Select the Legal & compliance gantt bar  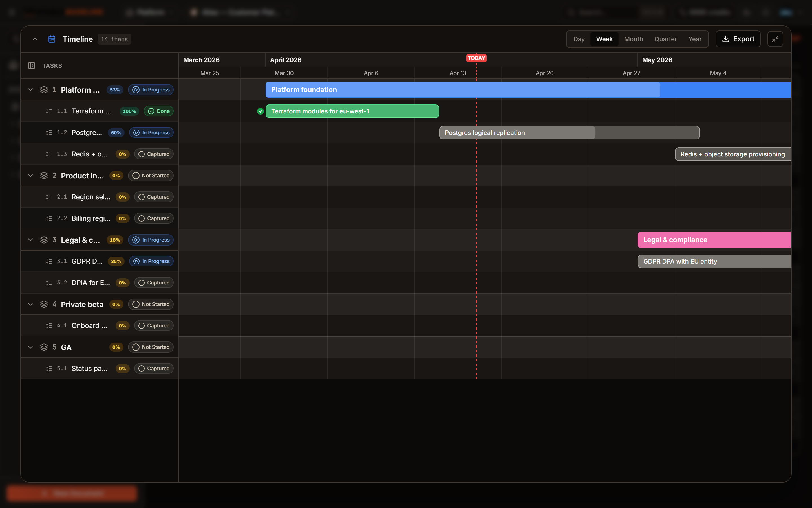click(714, 240)
